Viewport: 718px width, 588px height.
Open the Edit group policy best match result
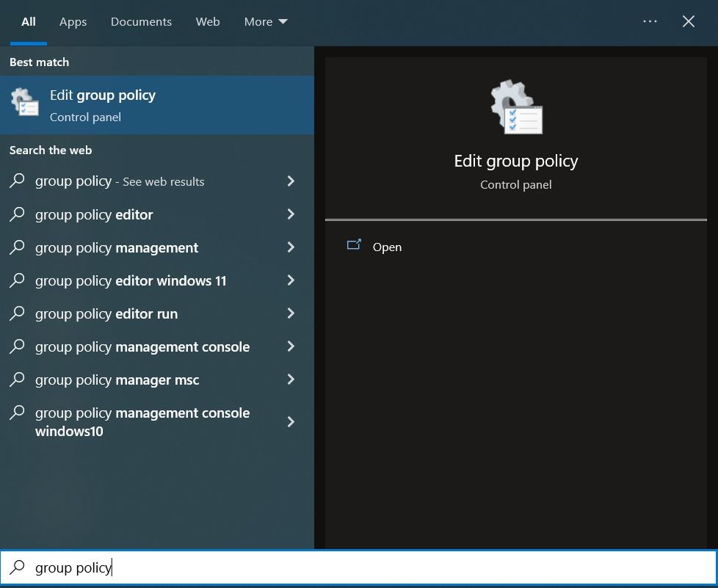click(157, 105)
